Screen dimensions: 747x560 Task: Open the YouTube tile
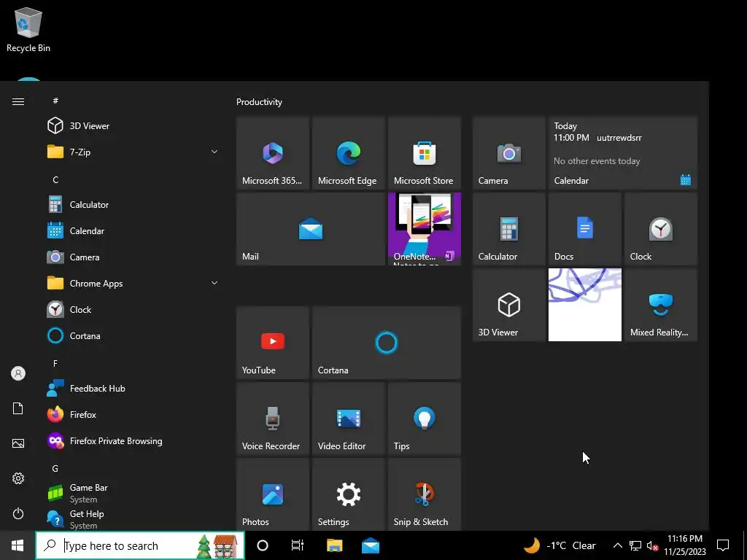273,343
